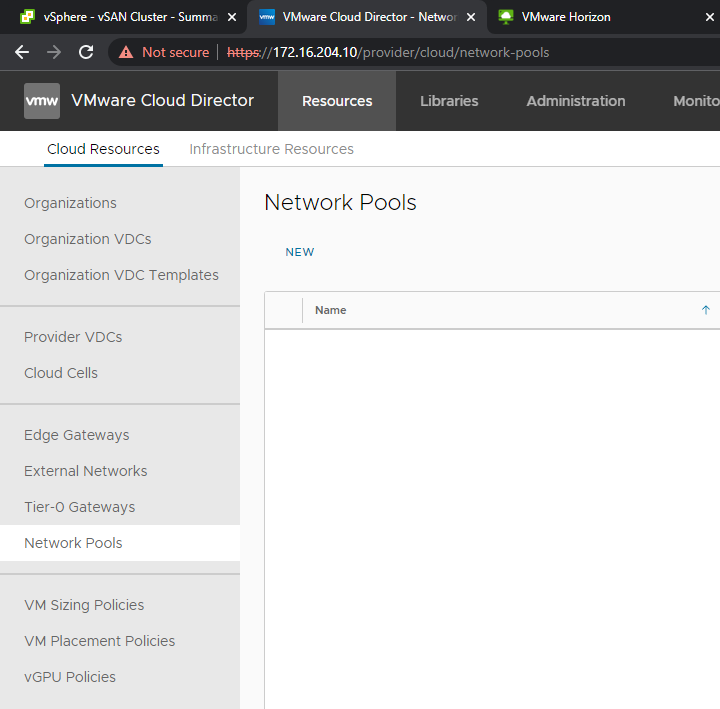
Task: Click the address bar URL
Action: [x=388, y=52]
